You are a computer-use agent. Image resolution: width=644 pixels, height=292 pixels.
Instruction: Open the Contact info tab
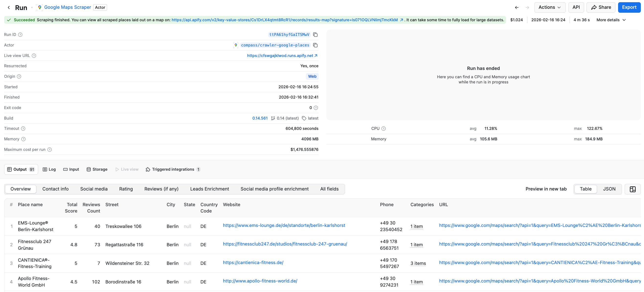(56, 189)
